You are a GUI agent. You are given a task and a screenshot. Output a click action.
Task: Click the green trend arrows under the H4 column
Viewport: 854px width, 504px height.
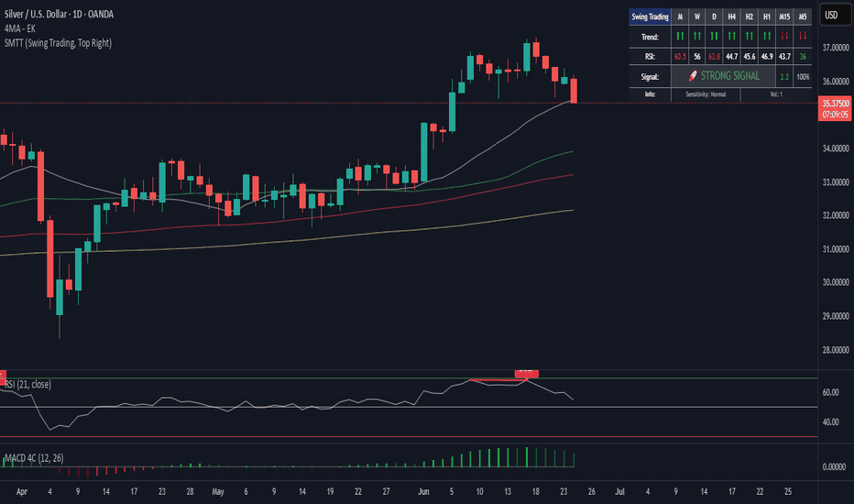[x=731, y=37]
